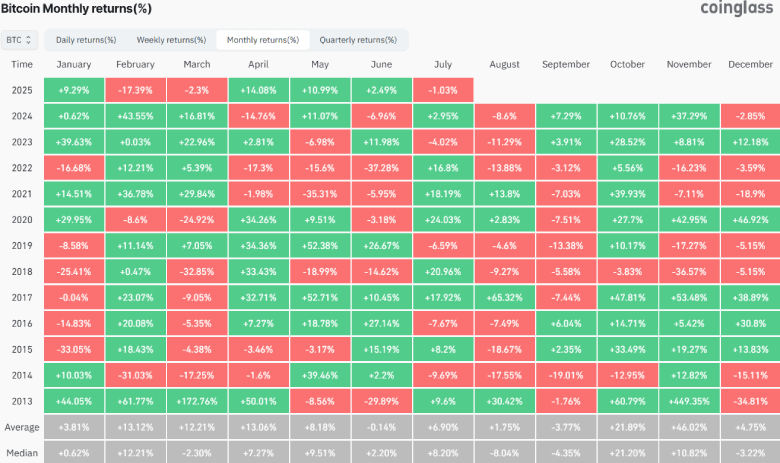Viewport: 780px width, 463px height.
Task: Click the 2013 year row label
Action: pos(22,400)
